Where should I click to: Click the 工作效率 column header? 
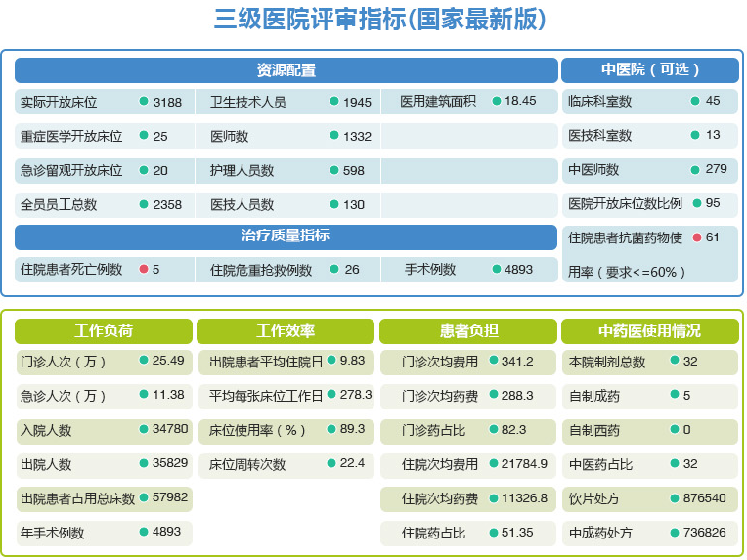tap(286, 331)
